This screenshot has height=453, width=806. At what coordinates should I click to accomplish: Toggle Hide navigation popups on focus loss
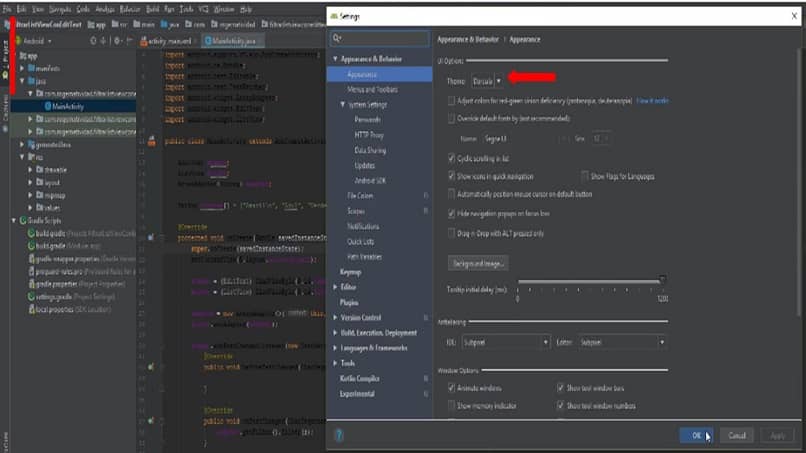(x=451, y=213)
